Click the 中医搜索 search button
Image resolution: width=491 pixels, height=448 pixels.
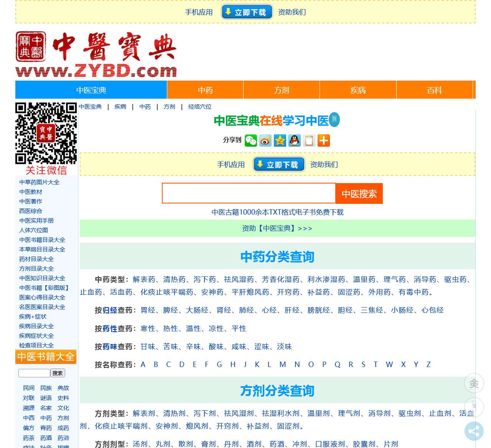(x=359, y=193)
